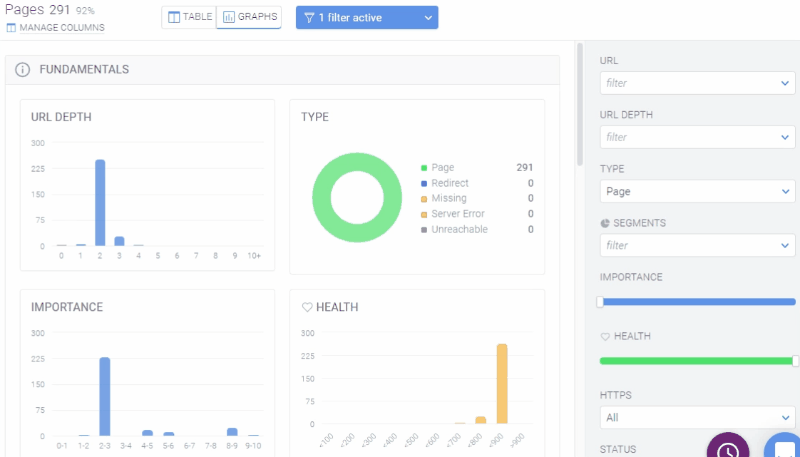Screen dimensions: 800x457
Task: Click the 92% value near Pages heading
Action: (x=85, y=11)
